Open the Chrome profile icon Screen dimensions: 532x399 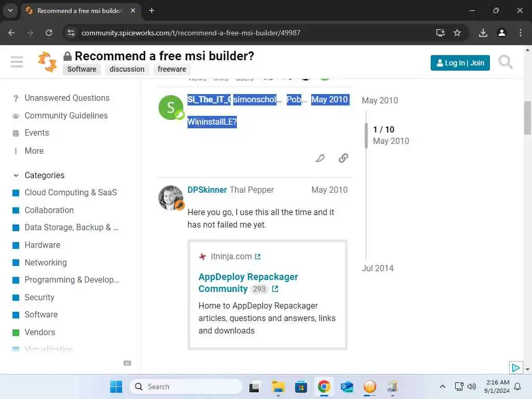tap(502, 33)
